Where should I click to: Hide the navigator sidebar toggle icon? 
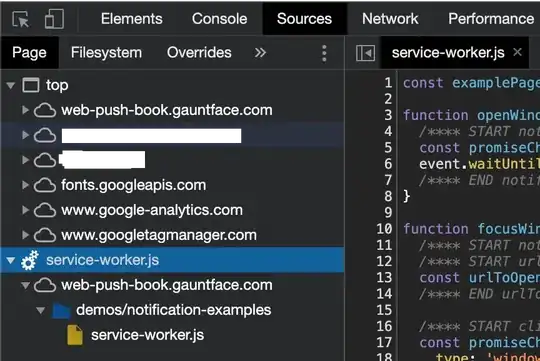coord(365,53)
